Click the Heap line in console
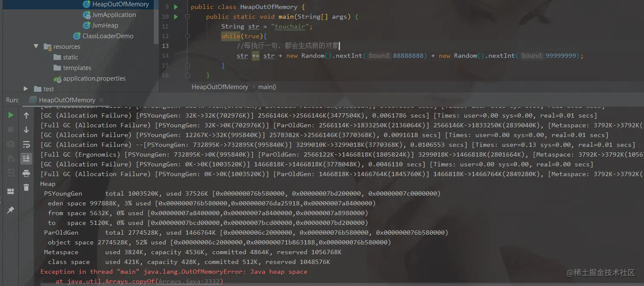 tap(48, 184)
